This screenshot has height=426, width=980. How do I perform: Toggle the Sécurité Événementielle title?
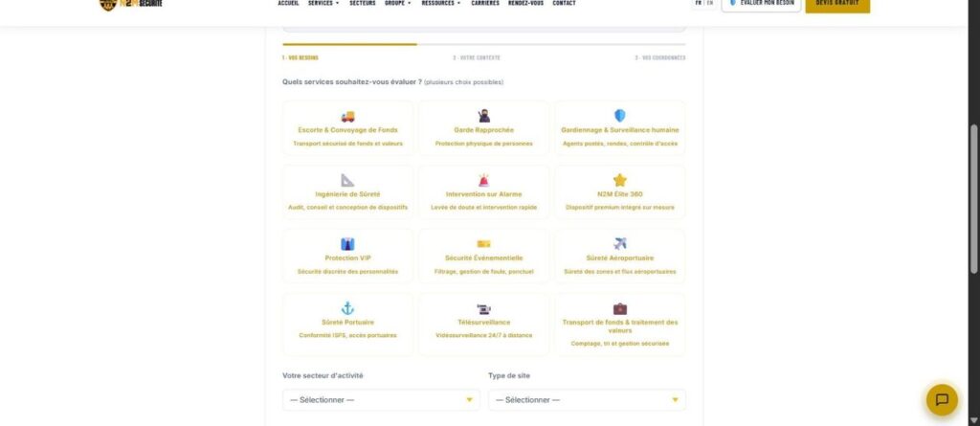[x=483, y=258]
